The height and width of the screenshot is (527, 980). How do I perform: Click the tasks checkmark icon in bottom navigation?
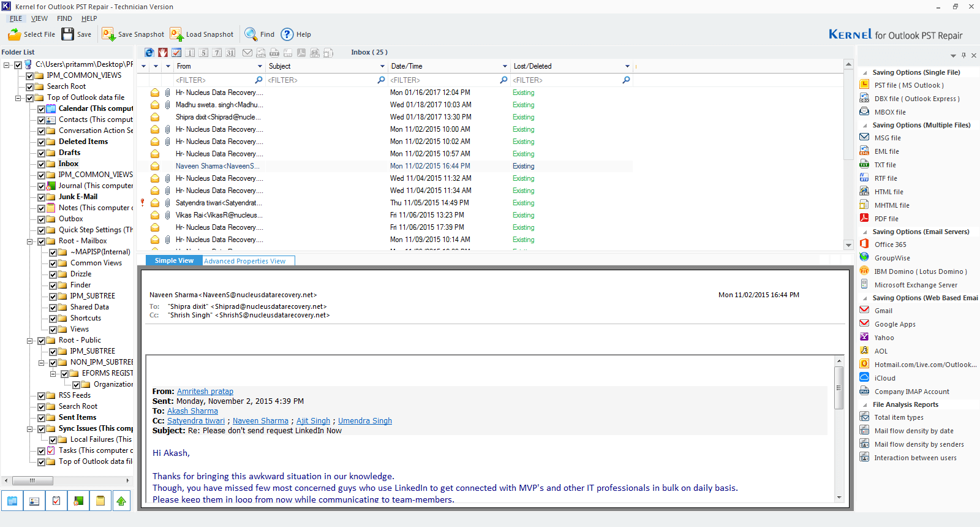click(x=56, y=501)
